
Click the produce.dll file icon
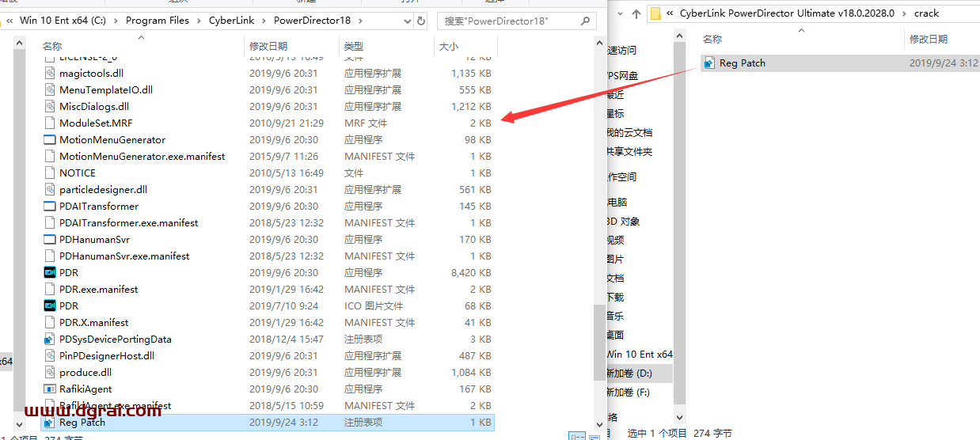pos(50,372)
